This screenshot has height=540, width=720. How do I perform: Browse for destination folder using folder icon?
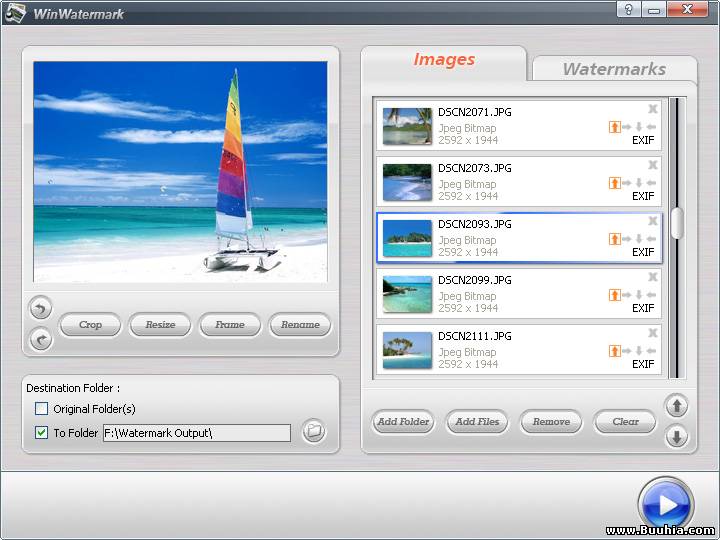(314, 431)
